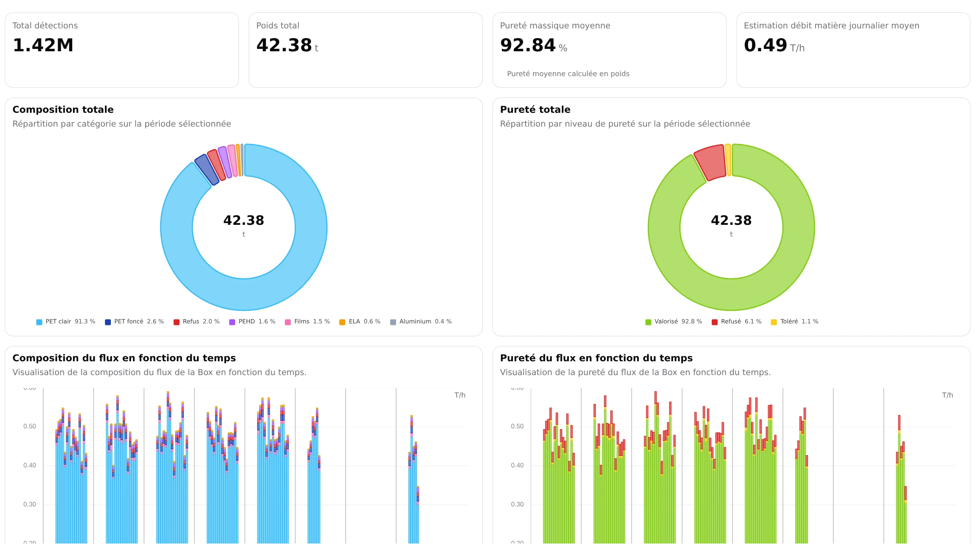Screen dimensions: 980x551
Task: Toggle the ELA legend entry
Action: [360, 321]
